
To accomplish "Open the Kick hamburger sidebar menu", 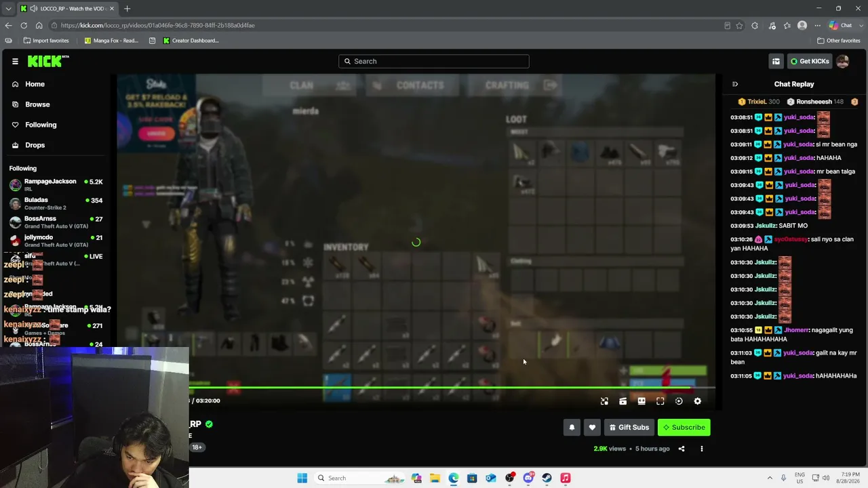I will pyautogui.click(x=15, y=61).
